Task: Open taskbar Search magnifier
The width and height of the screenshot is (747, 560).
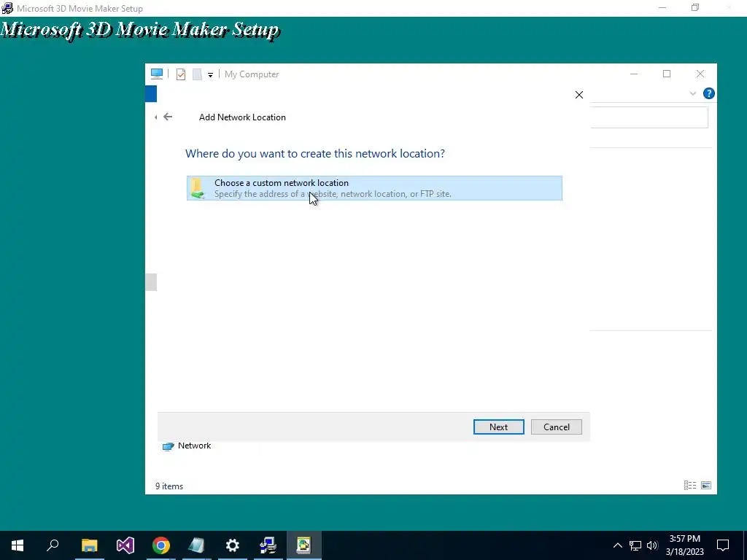Action: (x=53, y=545)
